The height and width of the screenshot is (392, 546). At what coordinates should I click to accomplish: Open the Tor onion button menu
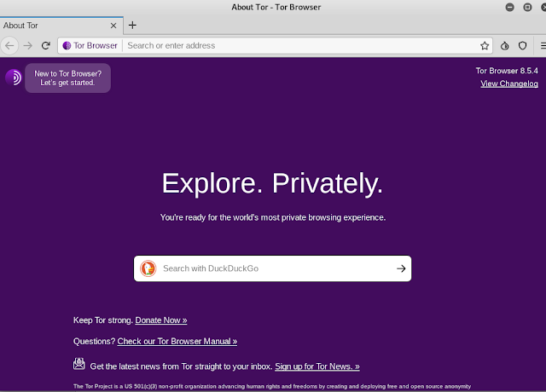pyautogui.click(x=504, y=45)
